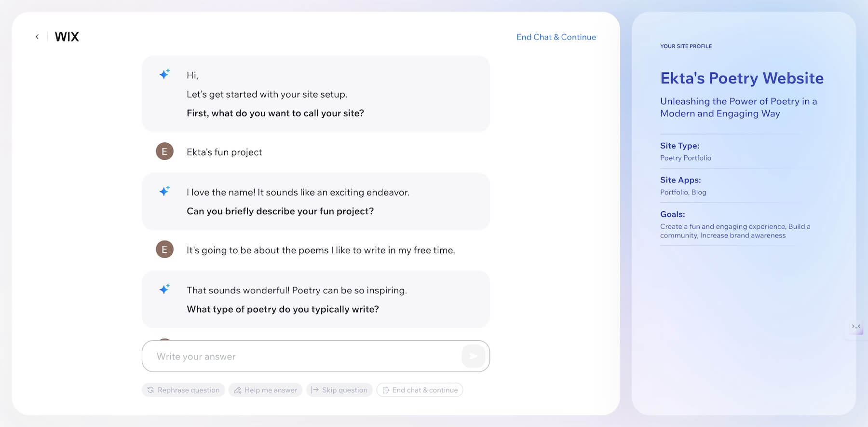The height and width of the screenshot is (427, 868).
Task: Click inside the 'Write your answer' field
Action: point(289,356)
